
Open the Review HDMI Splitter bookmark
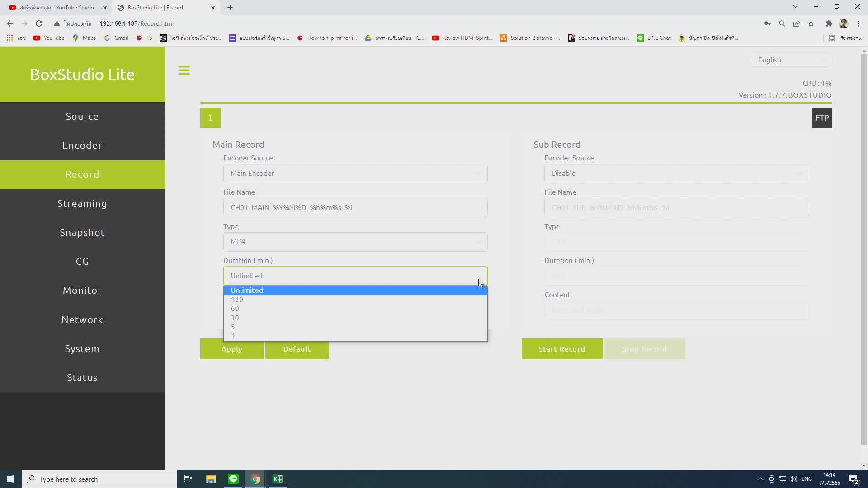point(462,38)
